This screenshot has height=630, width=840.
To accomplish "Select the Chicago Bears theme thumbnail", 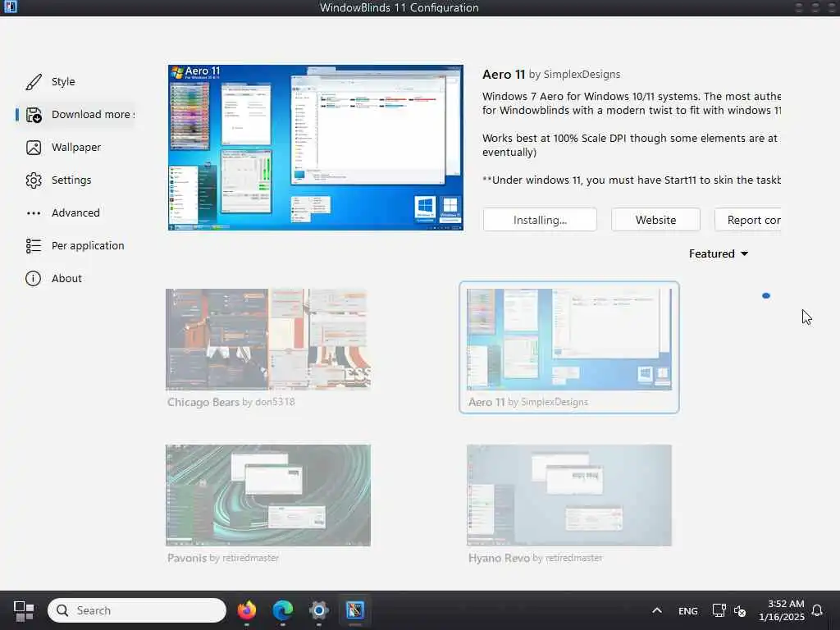I will 268,339.
